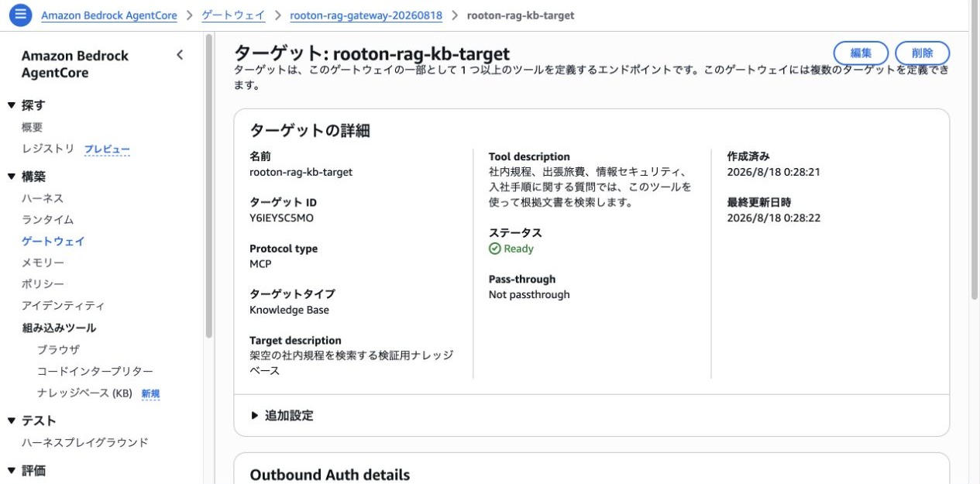Open the hamburger navigation menu icon
Viewport: 980px width, 484px height.
21,15
